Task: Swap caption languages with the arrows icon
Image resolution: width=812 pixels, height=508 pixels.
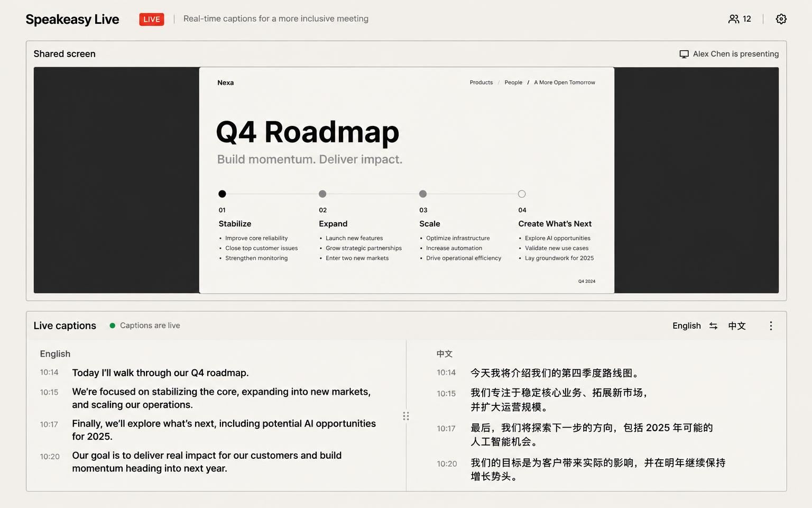Action: click(x=713, y=326)
